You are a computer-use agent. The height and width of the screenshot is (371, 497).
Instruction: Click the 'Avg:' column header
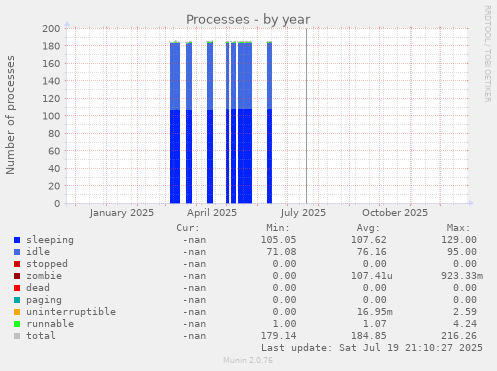[x=368, y=228]
